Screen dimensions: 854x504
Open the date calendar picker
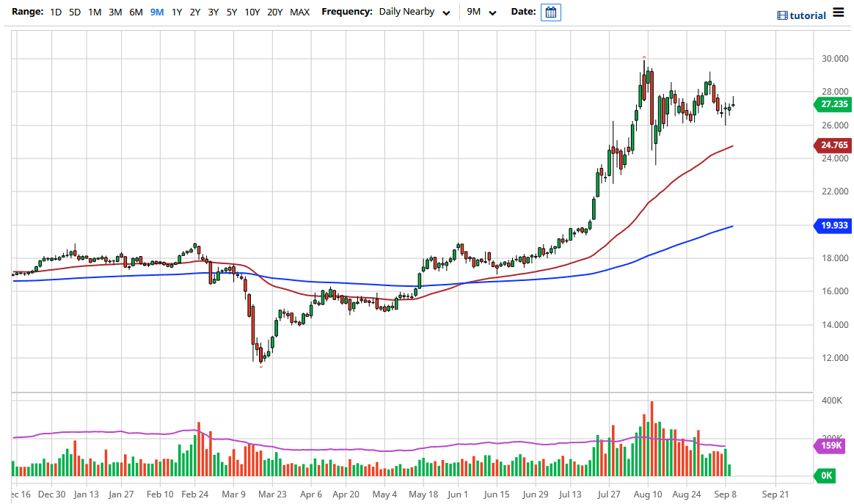(550, 12)
